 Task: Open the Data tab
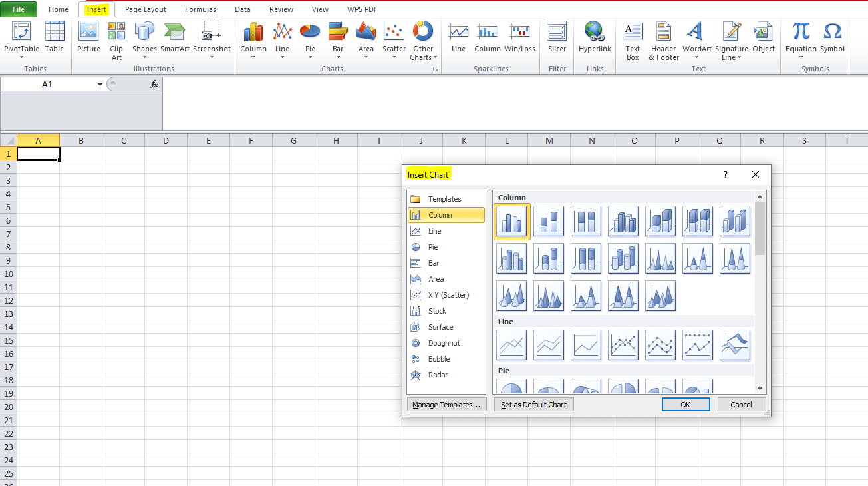click(243, 9)
